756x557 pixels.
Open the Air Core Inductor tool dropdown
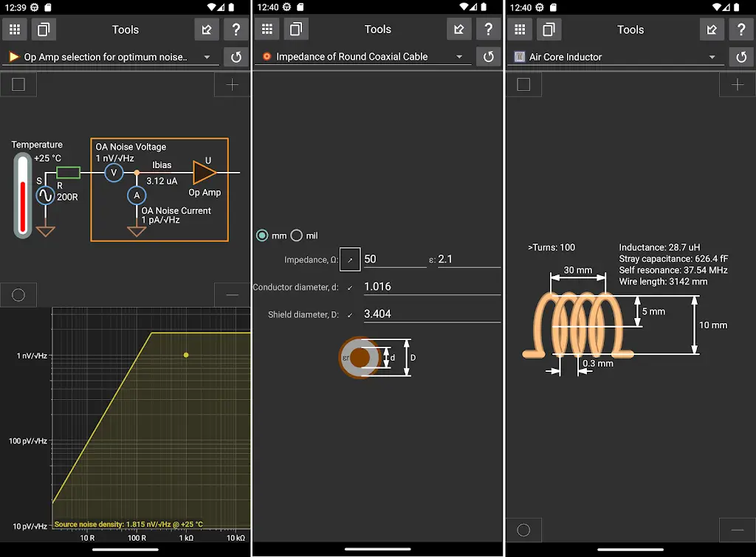pos(712,57)
